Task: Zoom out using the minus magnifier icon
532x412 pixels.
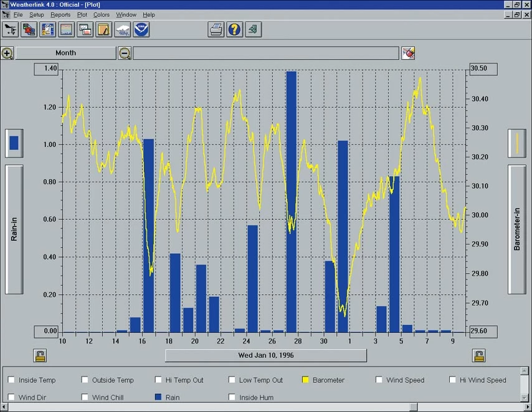Action: pyautogui.click(x=125, y=54)
